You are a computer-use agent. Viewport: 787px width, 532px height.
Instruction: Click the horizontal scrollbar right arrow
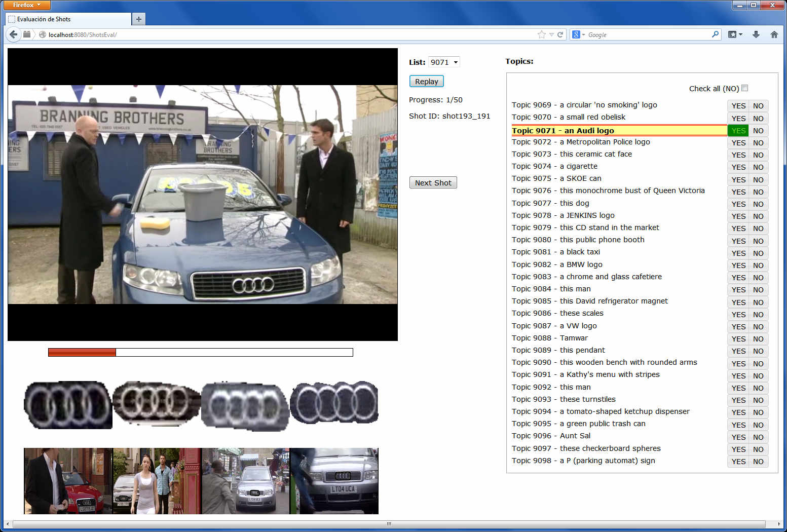coord(779,524)
